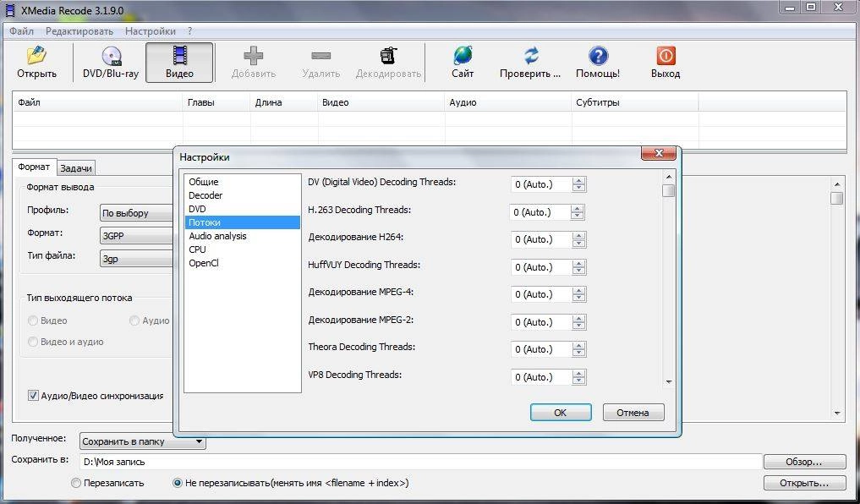860x504 pixels.
Task: Click the Открыть... button at bottom right
Action: point(804,483)
